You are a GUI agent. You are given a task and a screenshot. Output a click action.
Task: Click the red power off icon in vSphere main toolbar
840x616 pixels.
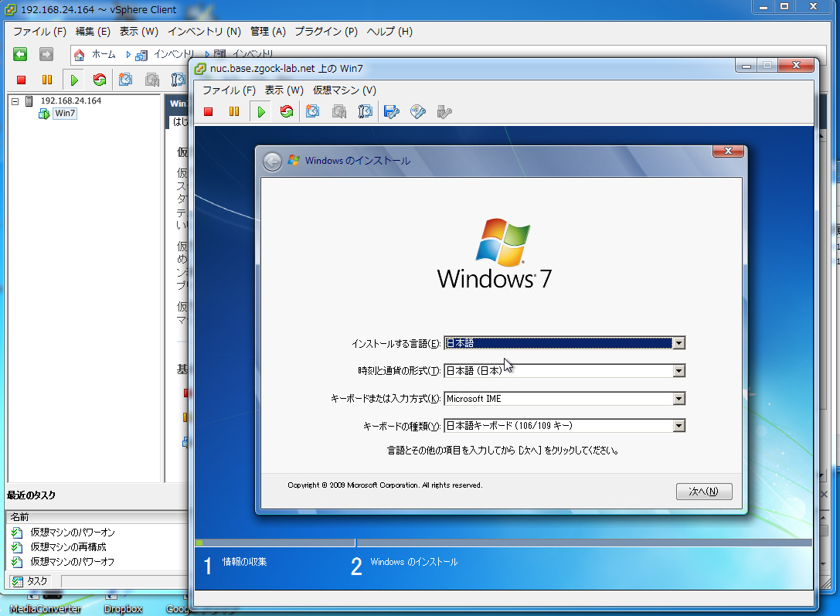coord(22,80)
